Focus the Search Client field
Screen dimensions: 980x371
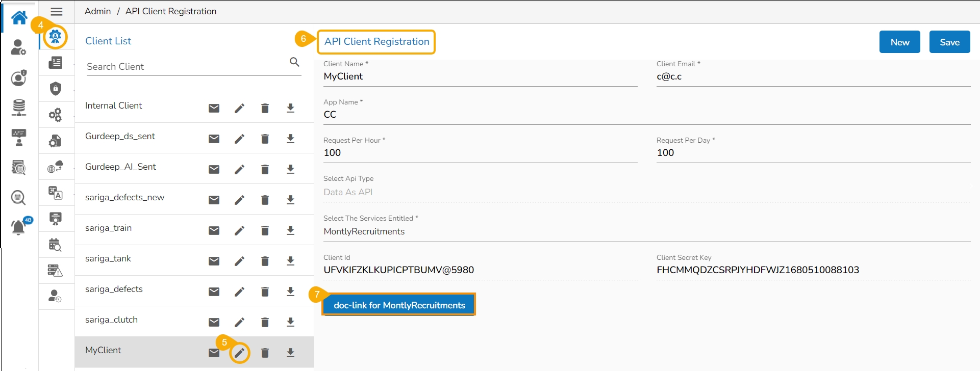pos(186,67)
